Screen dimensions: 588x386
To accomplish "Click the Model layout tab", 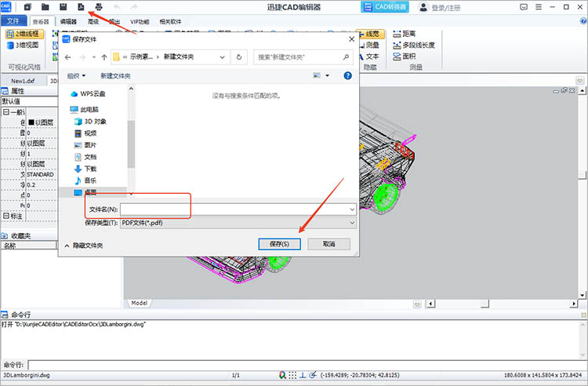I will [139, 303].
